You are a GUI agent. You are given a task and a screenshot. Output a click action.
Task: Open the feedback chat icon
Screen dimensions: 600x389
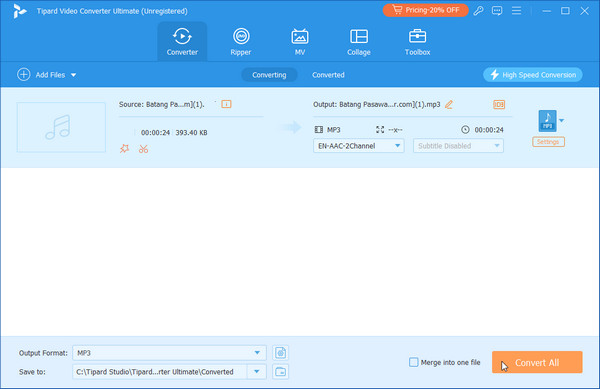tap(497, 11)
